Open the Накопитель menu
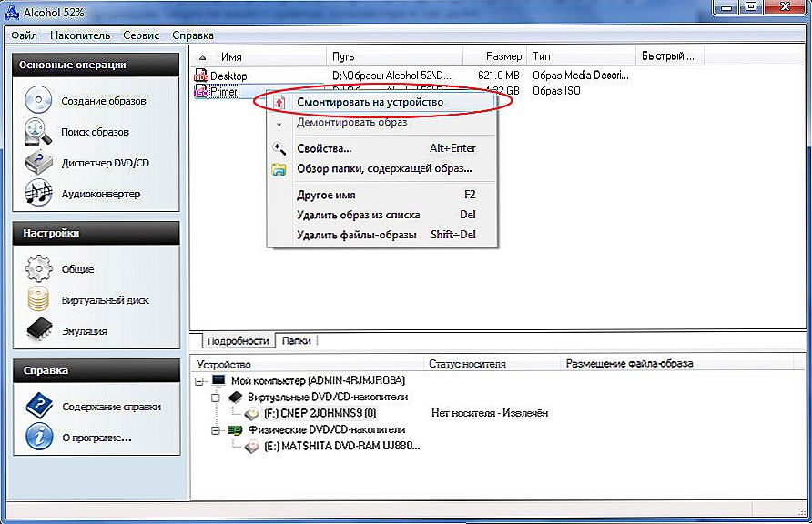The width and height of the screenshot is (812, 524). (80, 35)
